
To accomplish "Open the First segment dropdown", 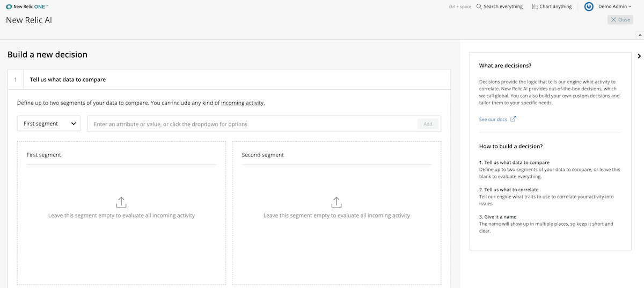I will pyautogui.click(x=49, y=124).
